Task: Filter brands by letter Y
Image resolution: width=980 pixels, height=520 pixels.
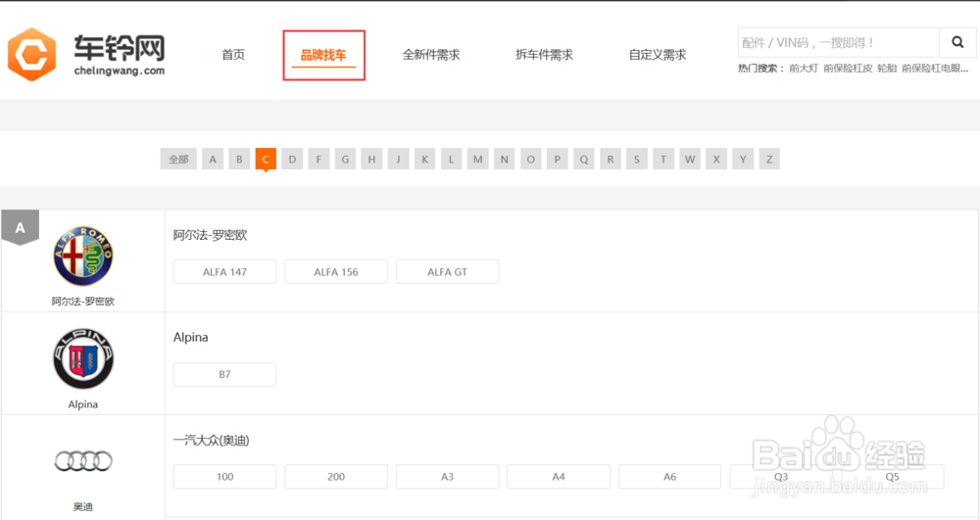Action: [743, 160]
